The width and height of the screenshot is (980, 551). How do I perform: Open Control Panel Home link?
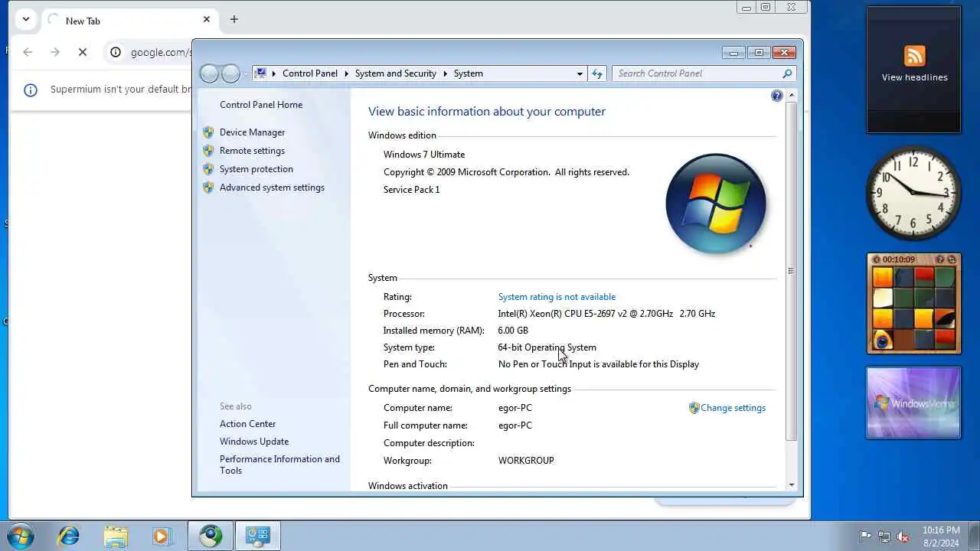point(261,105)
